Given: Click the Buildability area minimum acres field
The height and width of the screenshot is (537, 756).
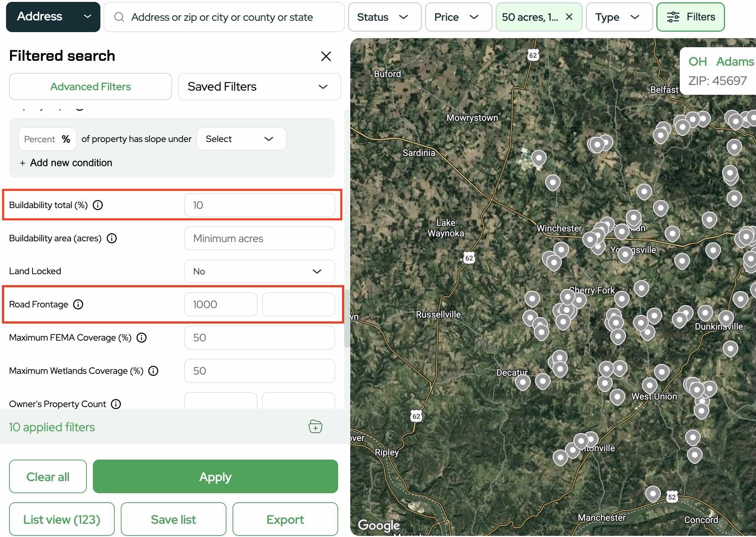Looking at the screenshot, I should tap(259, 238).
